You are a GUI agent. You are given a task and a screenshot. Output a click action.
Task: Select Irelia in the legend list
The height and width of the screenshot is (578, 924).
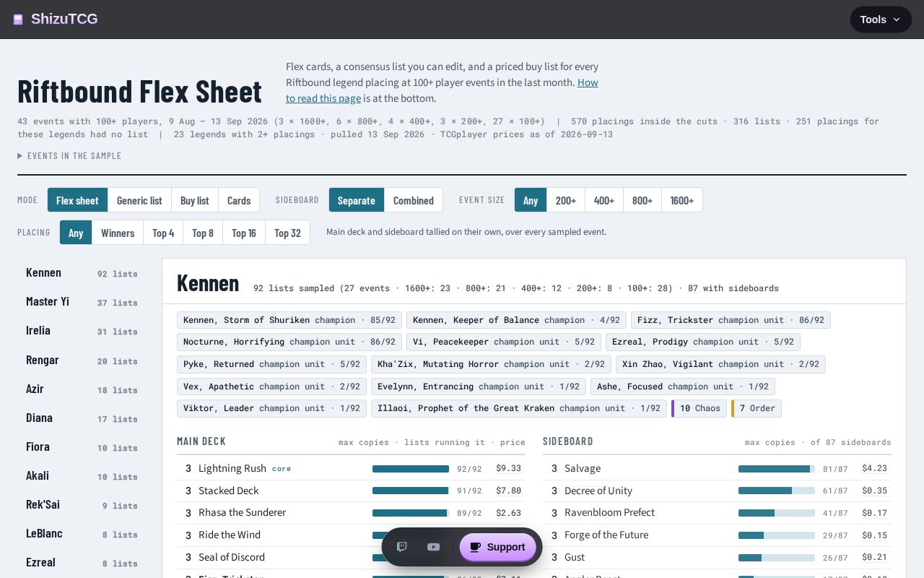82,331
